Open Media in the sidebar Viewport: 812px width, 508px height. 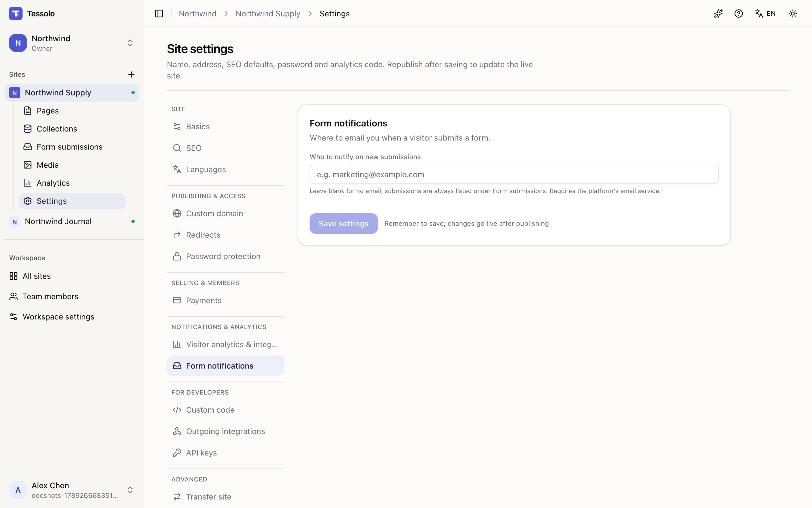point(72,165)
